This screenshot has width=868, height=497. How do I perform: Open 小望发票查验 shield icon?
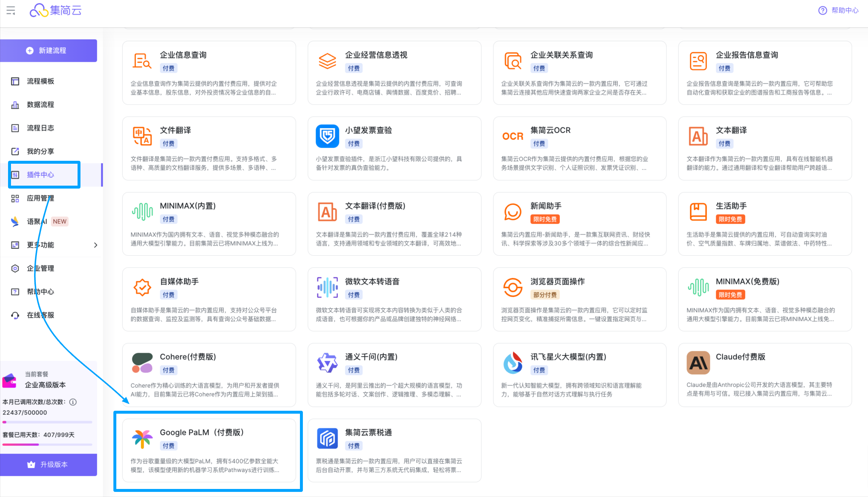(327, 136)
